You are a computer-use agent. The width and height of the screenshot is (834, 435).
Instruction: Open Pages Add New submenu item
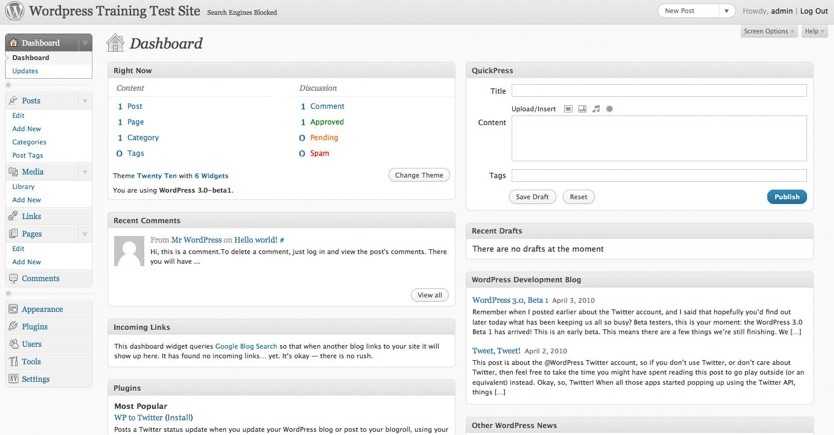tap(27, 262)
